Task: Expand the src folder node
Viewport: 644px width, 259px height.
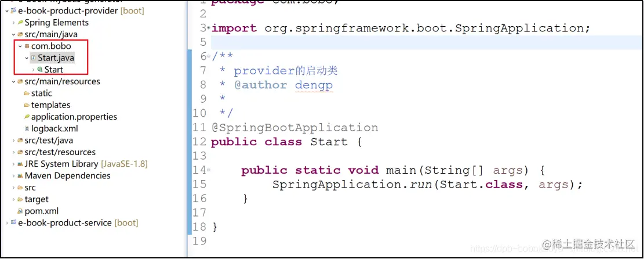Action: [14, 188]
